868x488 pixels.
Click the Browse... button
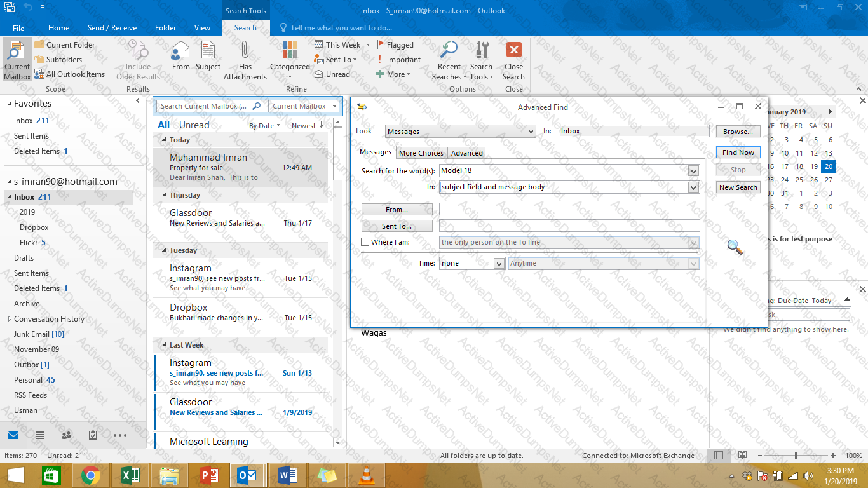(738, 132)
